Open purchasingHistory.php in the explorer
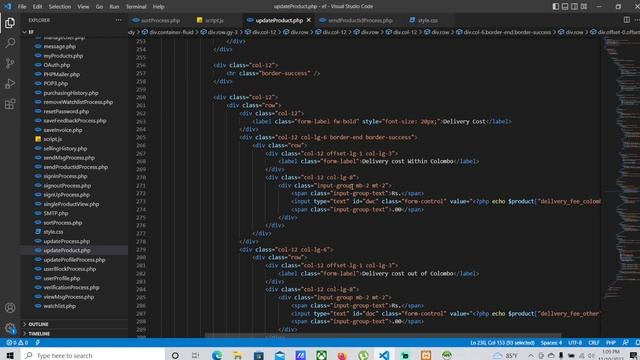Viewport: 640px width, 360px height. coord(71,93)
